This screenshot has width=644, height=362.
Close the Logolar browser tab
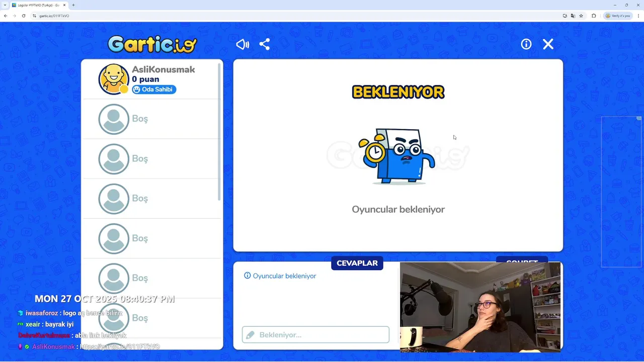coord(64,5)
